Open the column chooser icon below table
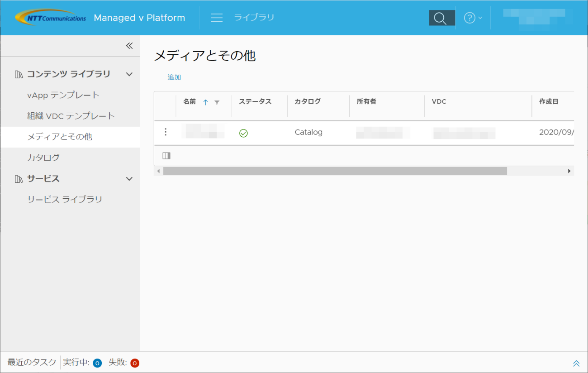 (166, 156)
